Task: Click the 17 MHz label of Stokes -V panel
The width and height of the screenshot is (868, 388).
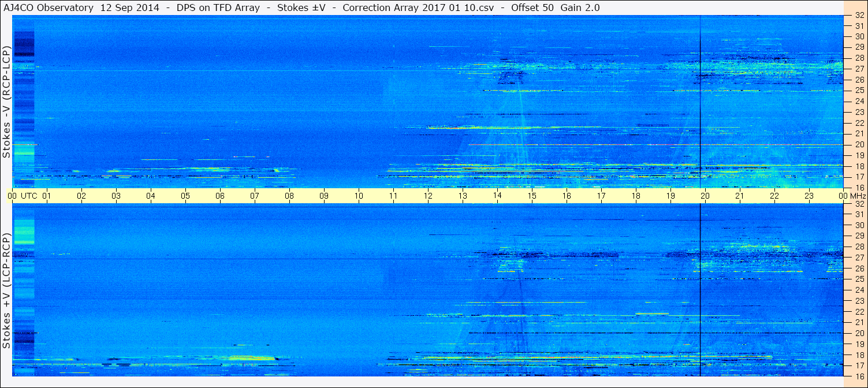Action: point(859,177)
